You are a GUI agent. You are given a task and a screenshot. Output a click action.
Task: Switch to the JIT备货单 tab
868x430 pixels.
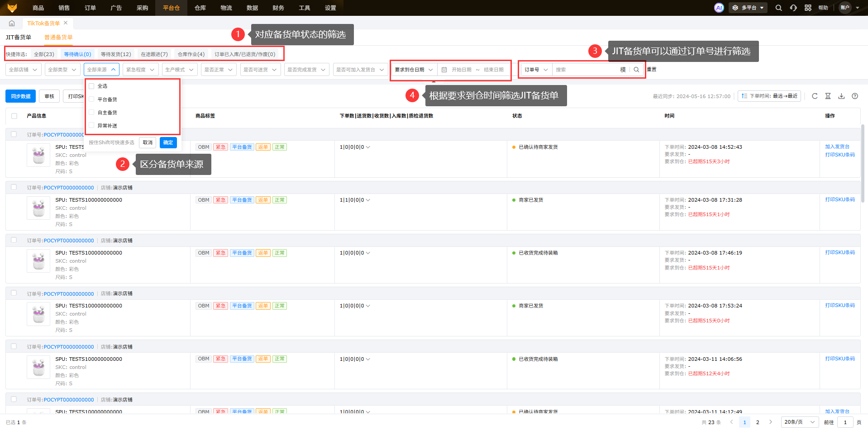pyautogui.click(x=19, y=37)
